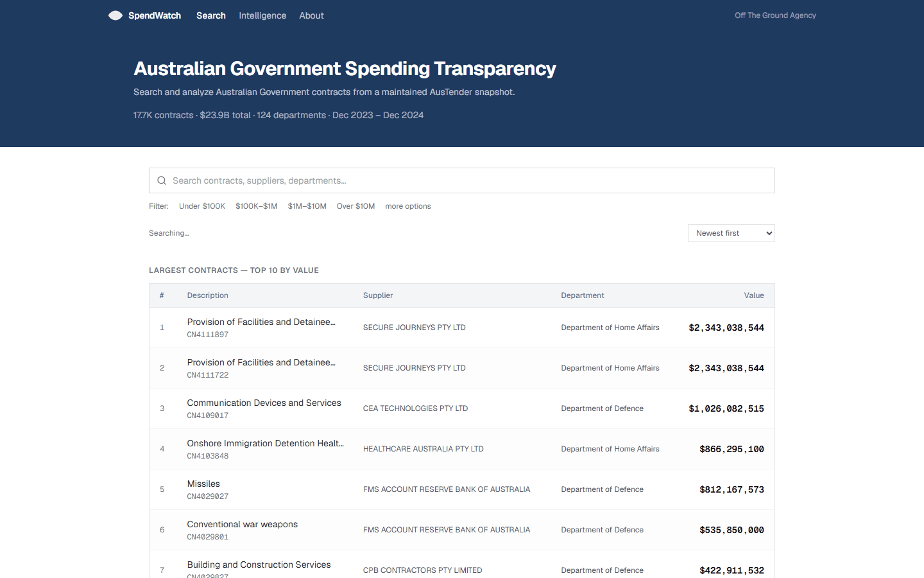Click the Largest Contracts section heading
Screen dimensions: 924x578
pyautogui.click(x=234, y=270)
